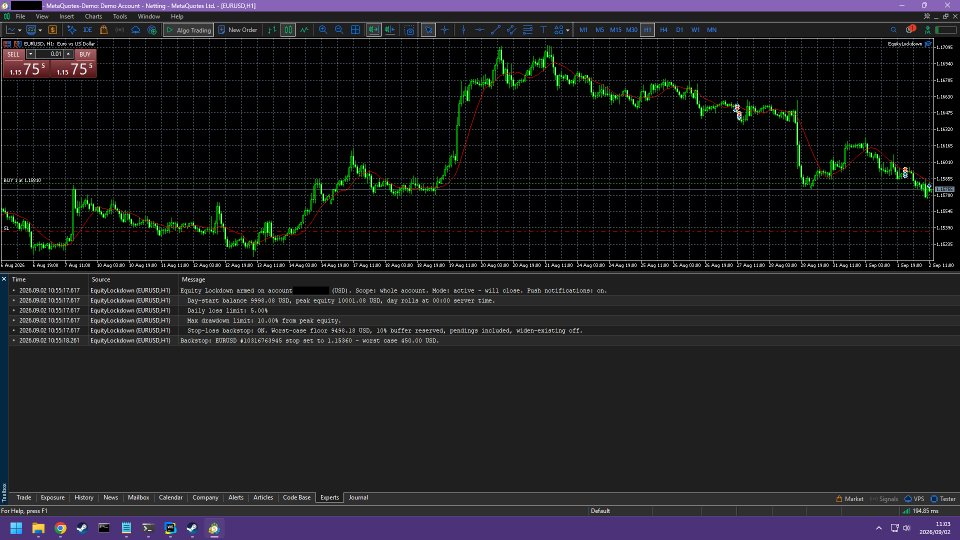Open the lot volume dropdown arrow
Screen dimensions: 960x540
click(x=31, y=54)
